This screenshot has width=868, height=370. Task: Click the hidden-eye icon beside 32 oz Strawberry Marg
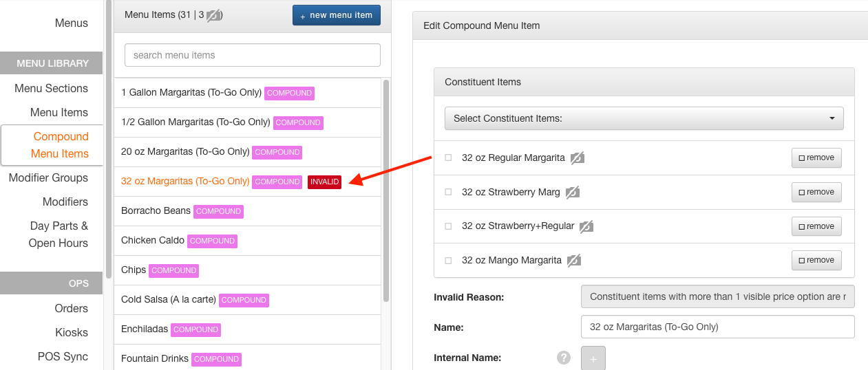coord(573,193)
